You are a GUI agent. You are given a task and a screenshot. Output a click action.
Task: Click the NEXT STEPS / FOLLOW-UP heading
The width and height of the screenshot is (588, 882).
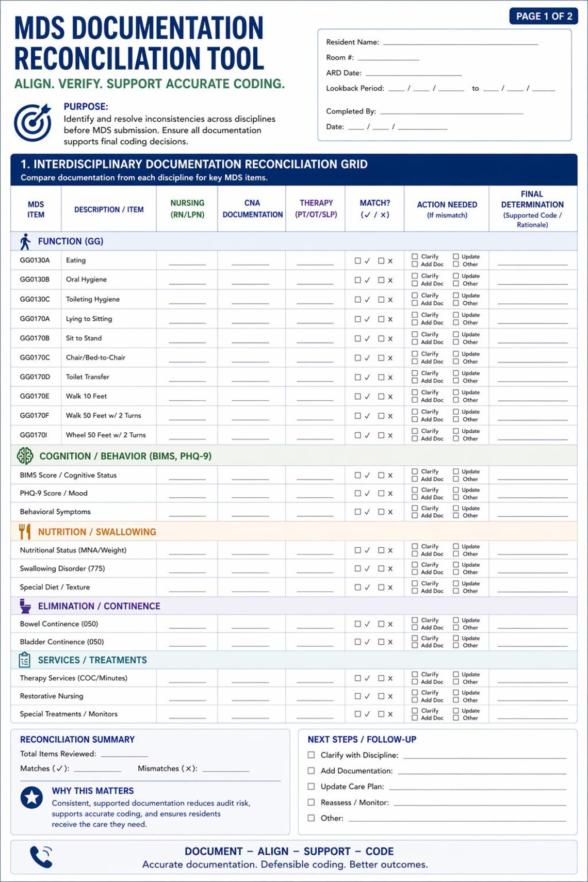pos(362,739)
